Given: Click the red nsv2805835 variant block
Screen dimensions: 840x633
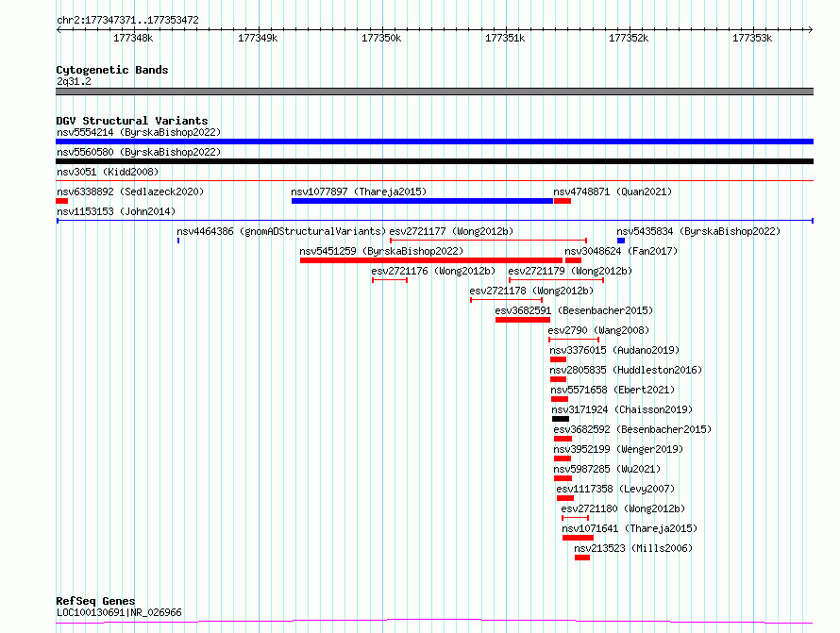Looking at the screenshot, I should [558, 379].
